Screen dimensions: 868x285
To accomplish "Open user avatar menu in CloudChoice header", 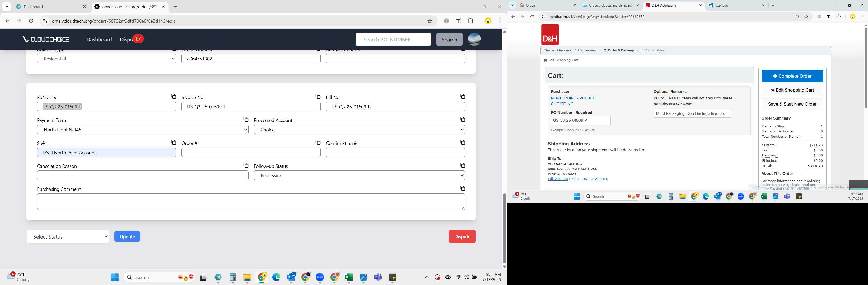I will click(x=474, y=39).
